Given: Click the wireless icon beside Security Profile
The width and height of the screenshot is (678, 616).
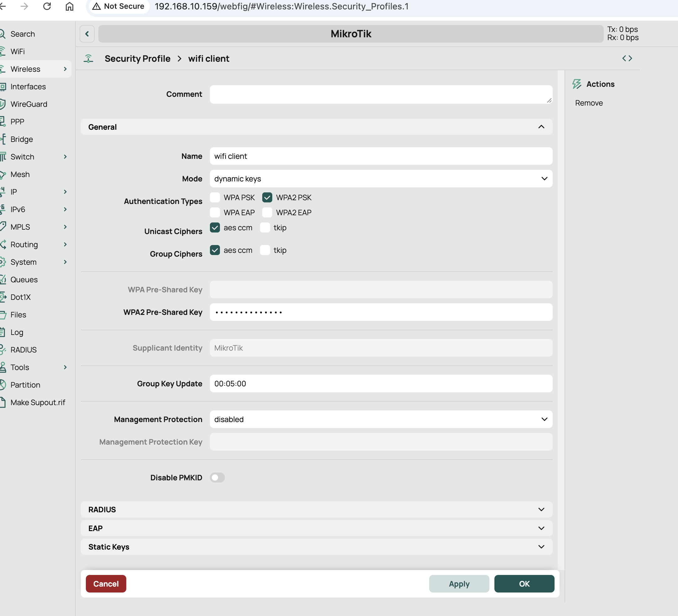Looking at the screenshot, I should [x=88, y=59].
